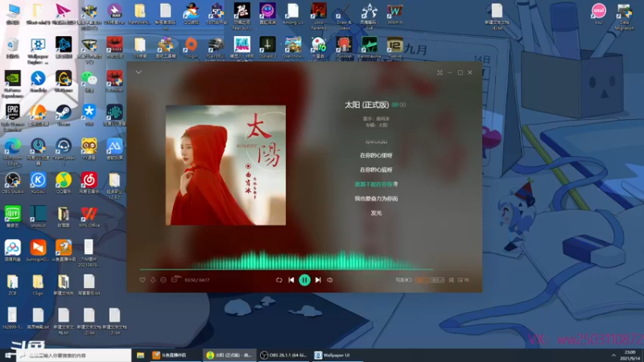Open the WeChat desktop icon
Image resolution: width=644 pixels, height=362 pixels.
pyautogui.click(x=89, y=81)
